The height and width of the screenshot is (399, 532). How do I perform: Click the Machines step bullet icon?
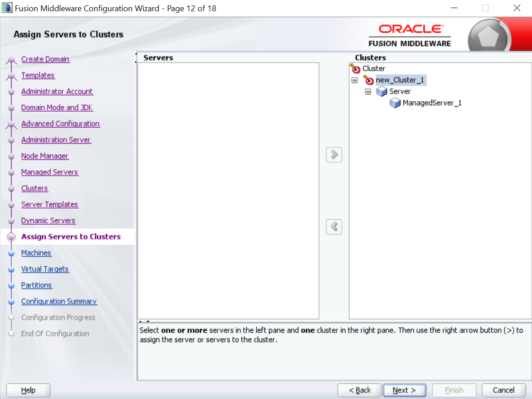click(11, 253)
